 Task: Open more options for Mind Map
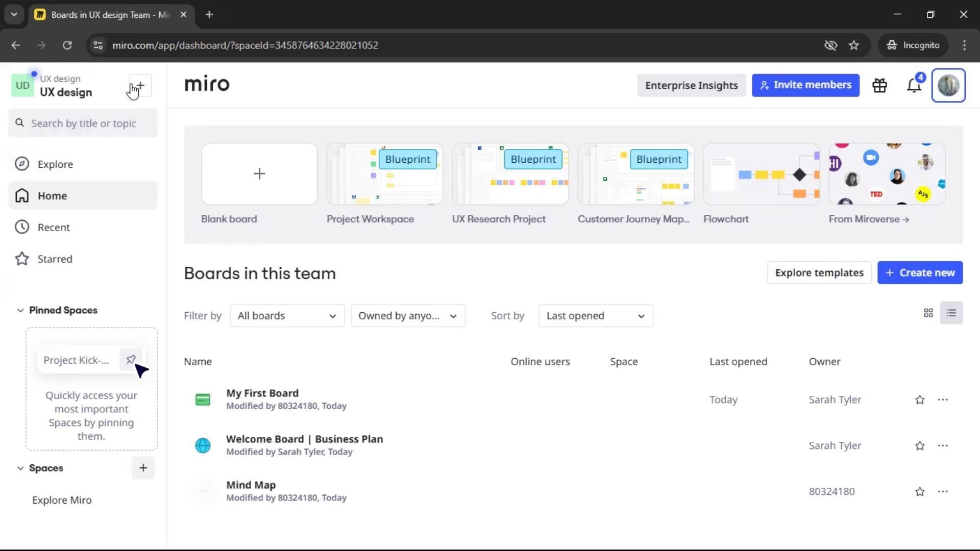(x=943, y=491)
